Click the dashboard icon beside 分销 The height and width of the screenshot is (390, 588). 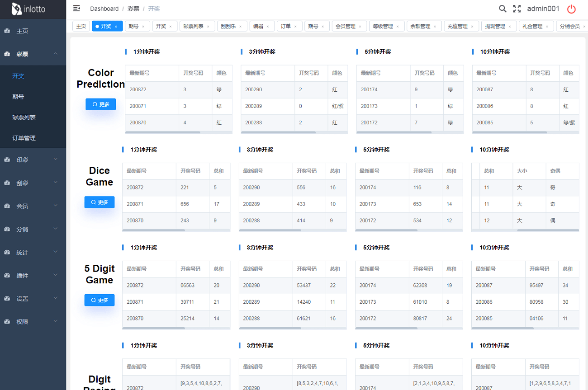point(7,229)
